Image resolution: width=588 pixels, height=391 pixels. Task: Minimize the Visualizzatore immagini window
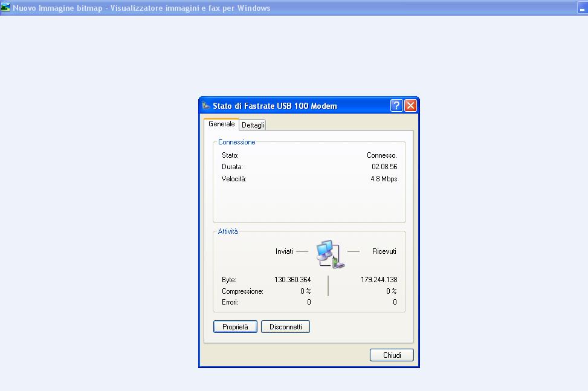click(x=581, y=8)
